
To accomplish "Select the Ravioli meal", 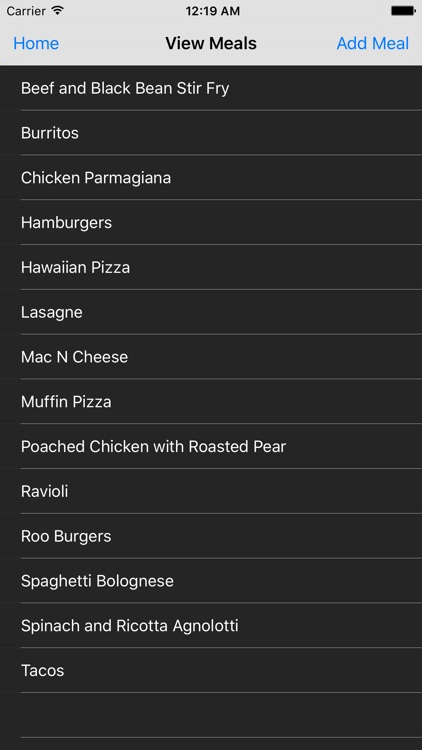I will [x=211, y=491].
